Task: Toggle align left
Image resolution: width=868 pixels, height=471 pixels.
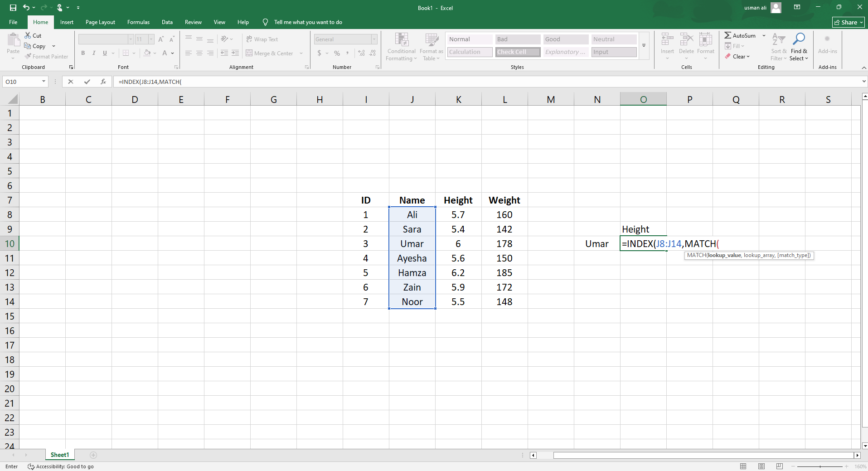Action: (189, 53)
